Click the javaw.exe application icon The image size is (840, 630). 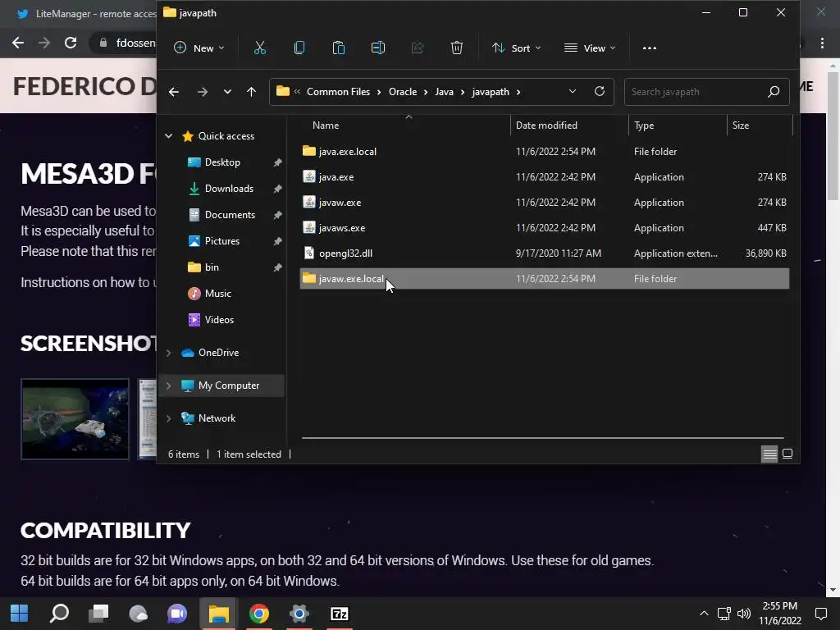309,203
